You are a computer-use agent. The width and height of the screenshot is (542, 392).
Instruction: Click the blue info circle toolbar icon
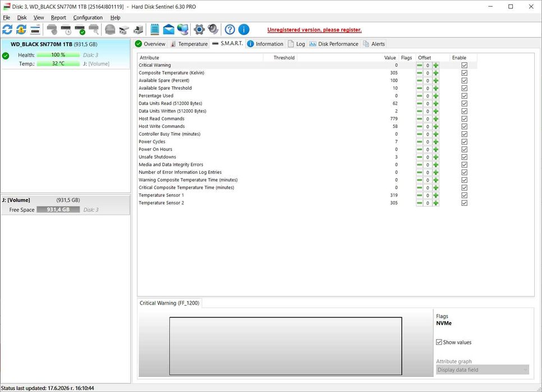coord(244,30)
